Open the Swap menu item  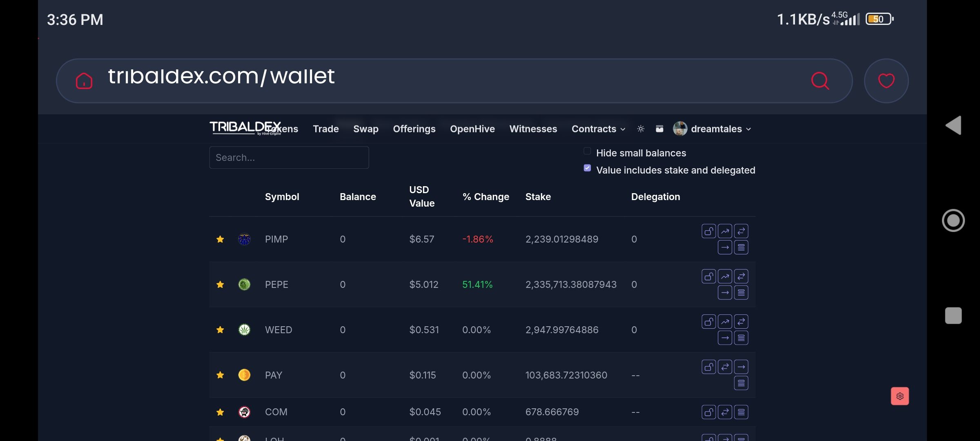[x=366, y=129]
